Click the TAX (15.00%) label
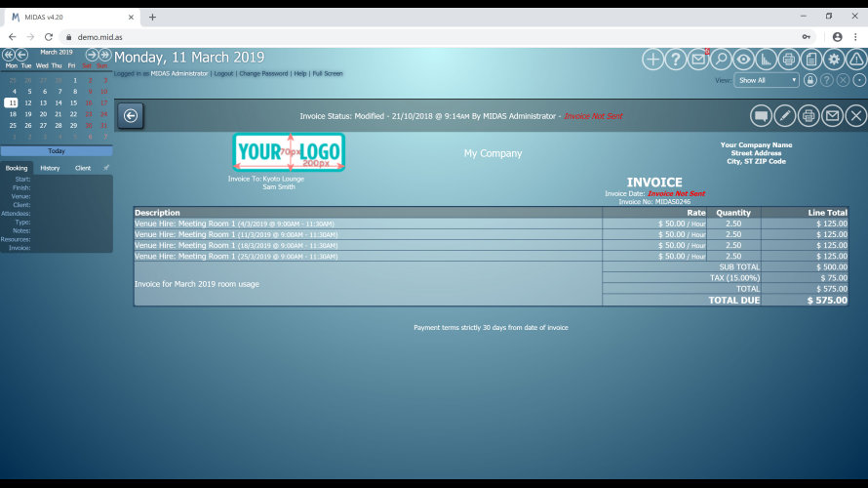 734,278
